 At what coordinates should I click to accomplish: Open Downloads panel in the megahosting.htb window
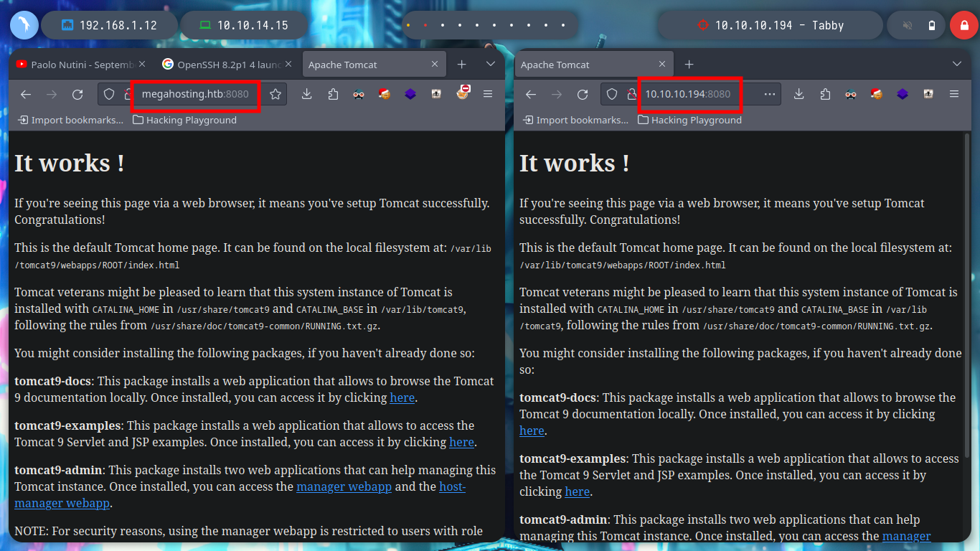click(x=306, y=94)
